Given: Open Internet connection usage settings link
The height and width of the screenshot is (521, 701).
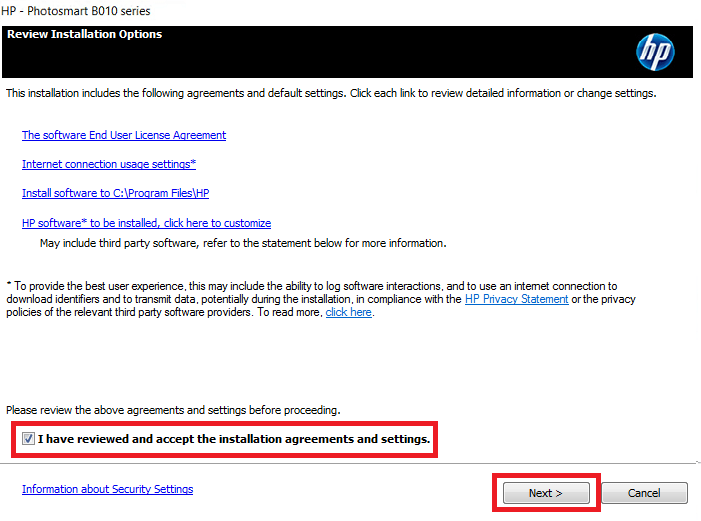Looking at the screenshot, I should [109, 164].
